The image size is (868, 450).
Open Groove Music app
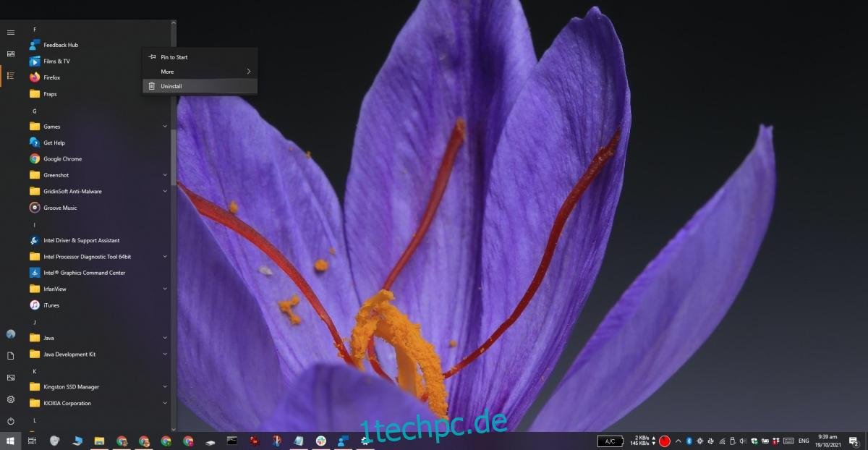pos(98,208)
